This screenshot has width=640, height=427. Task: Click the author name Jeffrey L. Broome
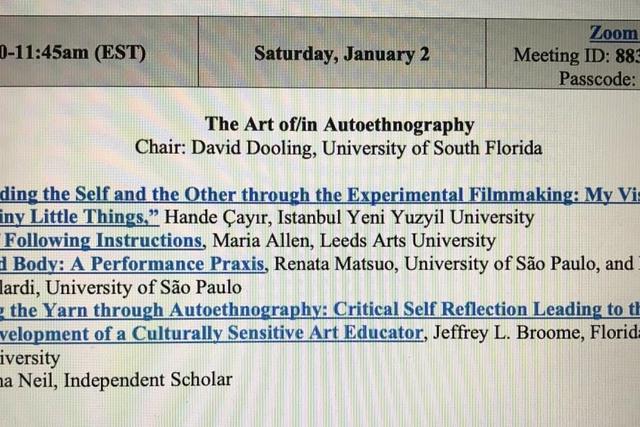point(506,332)
